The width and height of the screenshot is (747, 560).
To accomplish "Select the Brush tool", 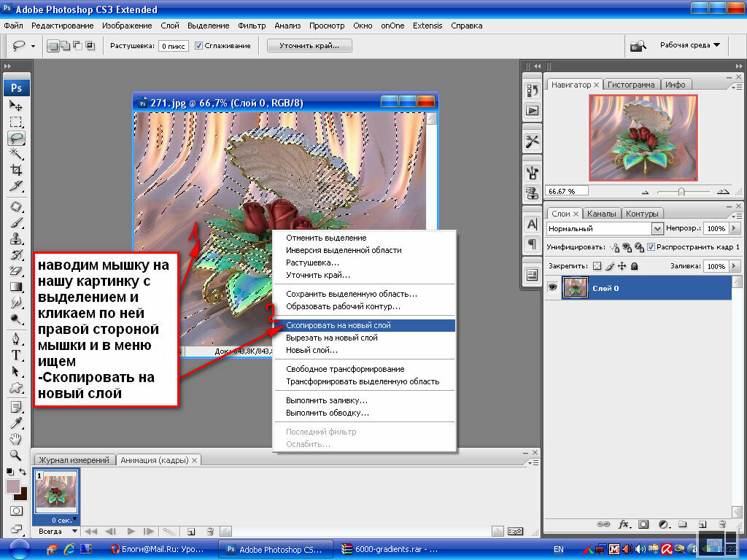I will 16,223.
